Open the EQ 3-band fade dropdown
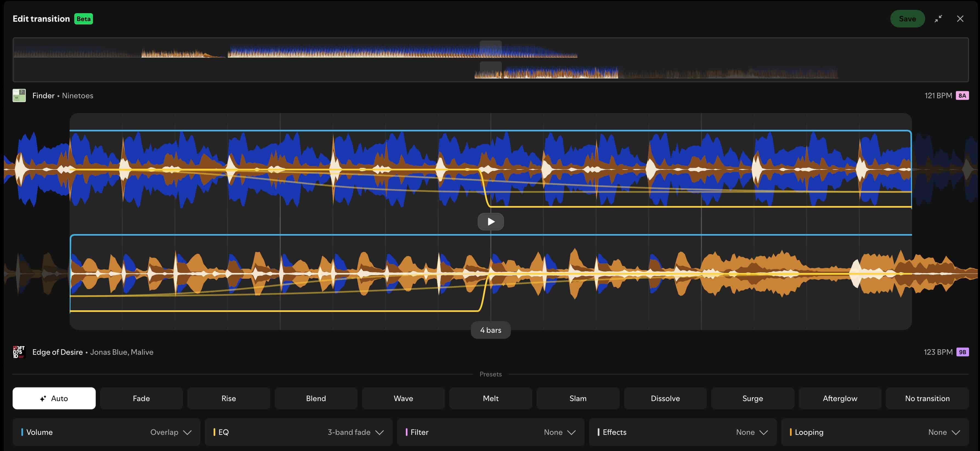 298,432
